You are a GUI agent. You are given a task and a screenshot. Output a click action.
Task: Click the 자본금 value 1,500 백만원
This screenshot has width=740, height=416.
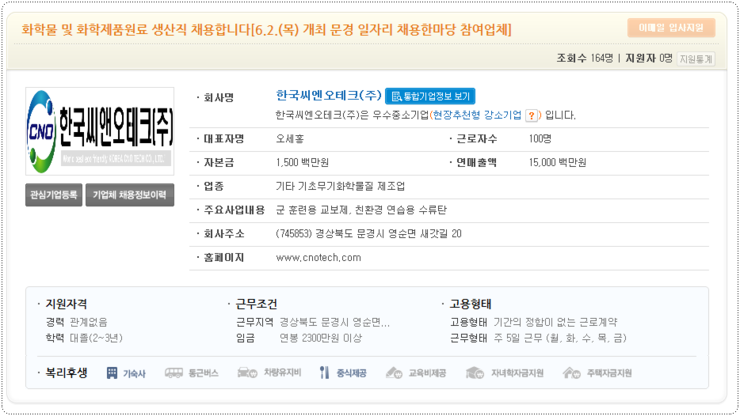point(302,162)
